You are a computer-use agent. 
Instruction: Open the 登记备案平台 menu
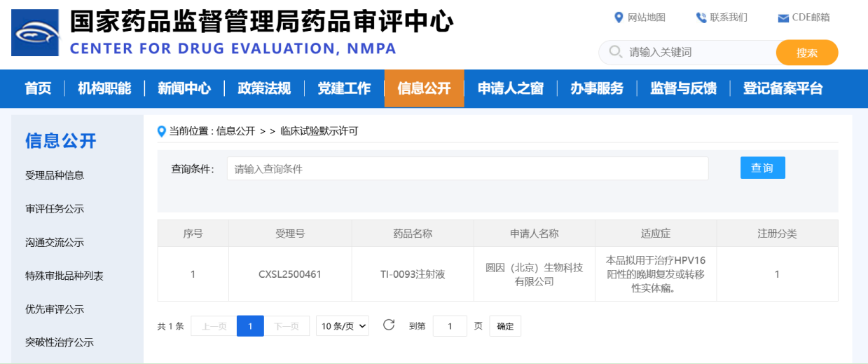(x=783, y=88)
